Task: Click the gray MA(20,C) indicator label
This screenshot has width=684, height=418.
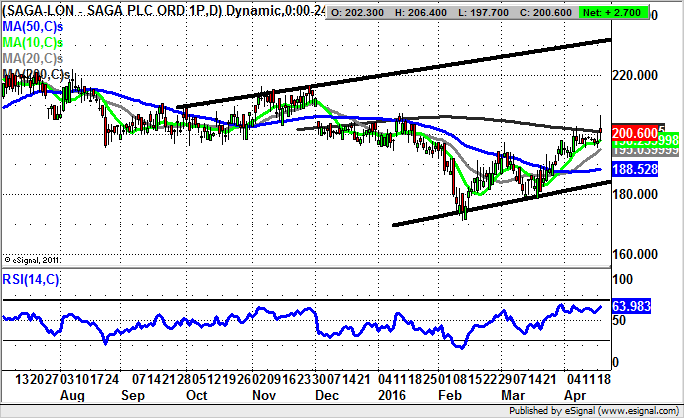Action: pos(34,59)
